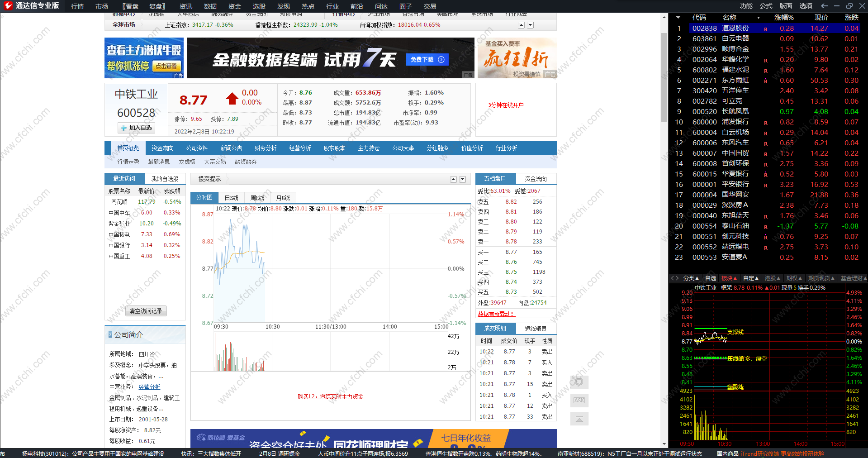Click the up arrow on the global market ticker

point(522,25)
